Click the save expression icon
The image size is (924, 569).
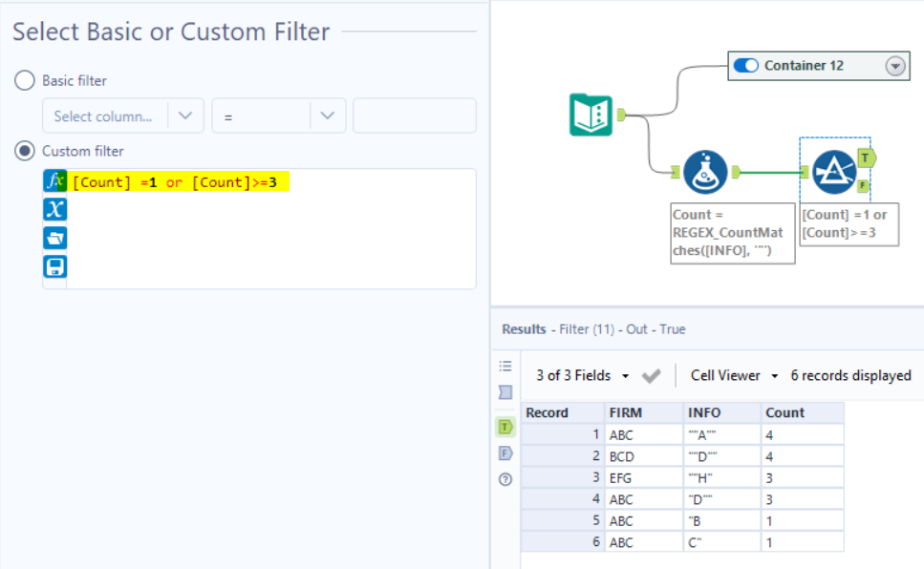pyautogui.click(x=54, y=266)
